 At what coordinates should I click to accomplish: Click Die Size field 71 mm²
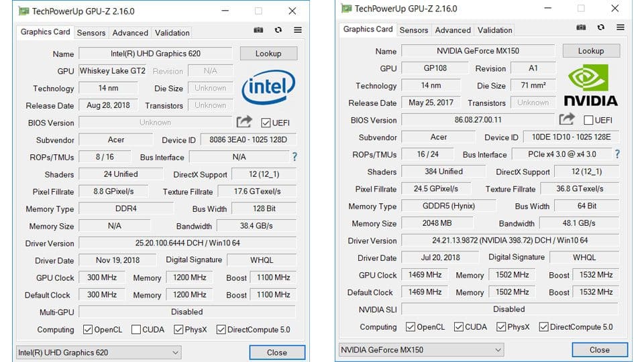[533, 85]
